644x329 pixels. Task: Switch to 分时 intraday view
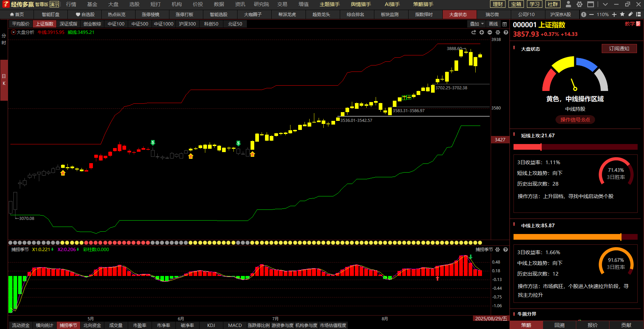4,39
